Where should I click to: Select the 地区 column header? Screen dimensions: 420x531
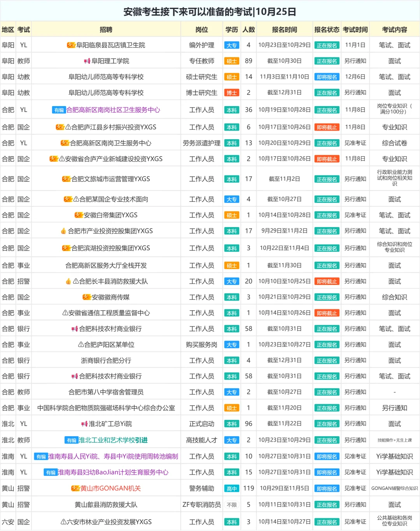[8, 29]
